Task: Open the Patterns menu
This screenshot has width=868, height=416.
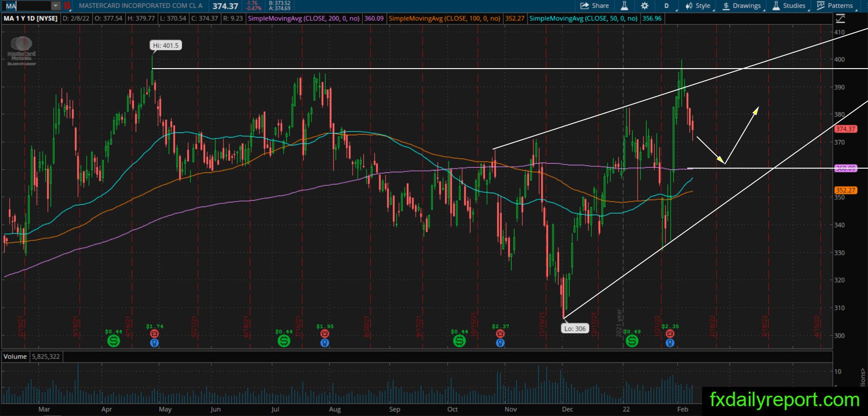Action: [836, 6]
